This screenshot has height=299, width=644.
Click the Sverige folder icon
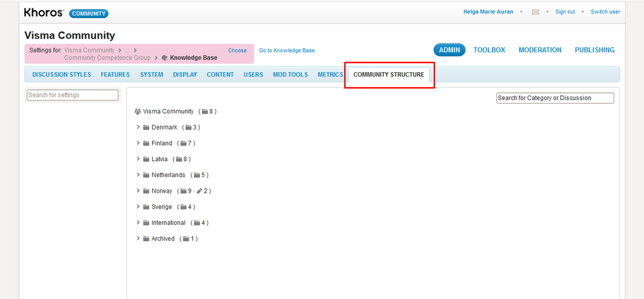[x=146, y=207]
